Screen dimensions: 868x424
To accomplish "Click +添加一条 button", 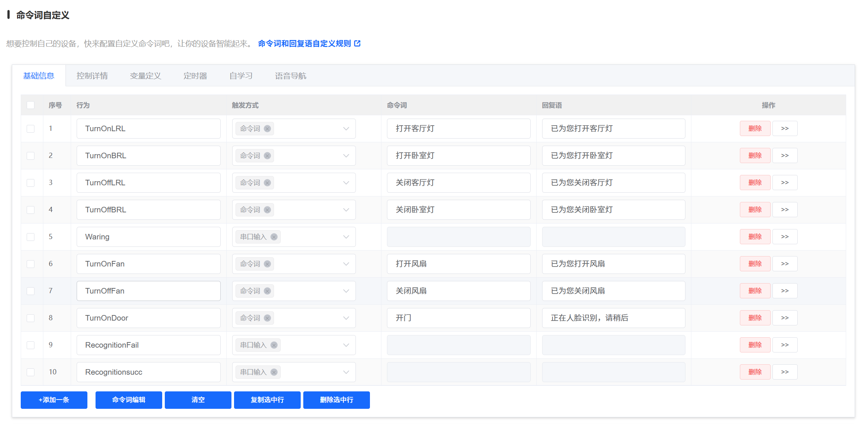I will click(x=54, y=400).
